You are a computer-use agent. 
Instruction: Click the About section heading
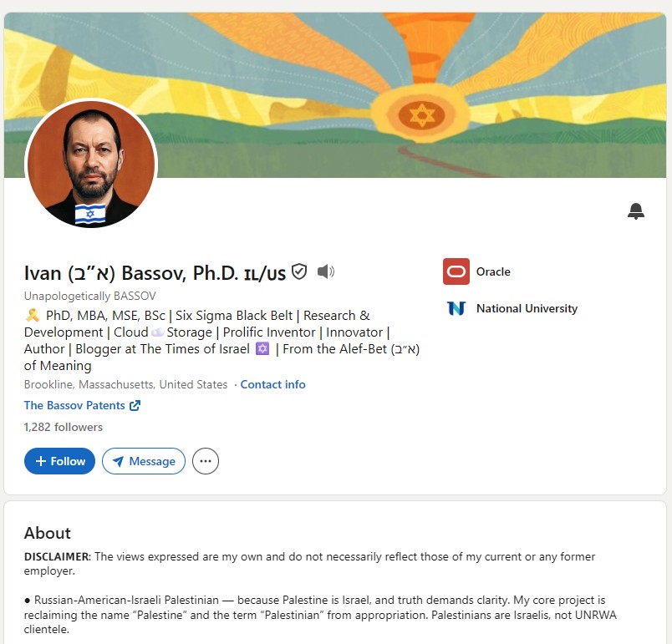(x=48, y=533)
